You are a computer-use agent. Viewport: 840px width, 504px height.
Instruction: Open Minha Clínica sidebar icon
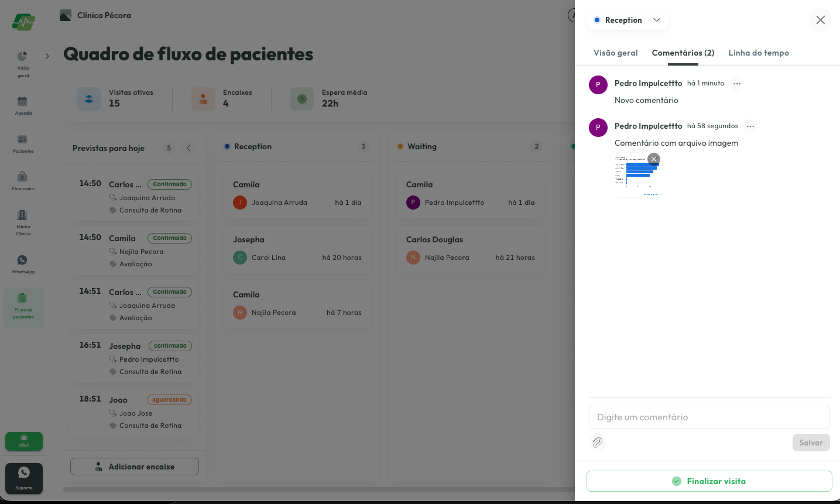click(x=23, y=222)
